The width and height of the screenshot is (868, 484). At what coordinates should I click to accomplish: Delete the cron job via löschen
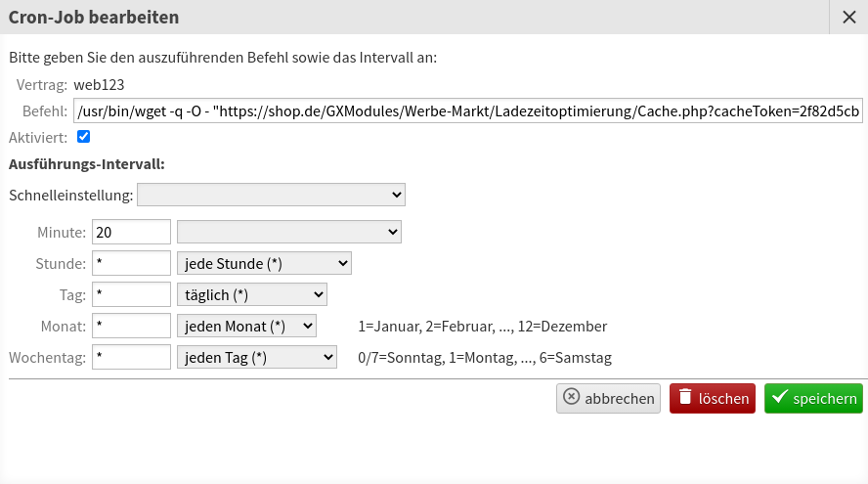coord(712,398)
